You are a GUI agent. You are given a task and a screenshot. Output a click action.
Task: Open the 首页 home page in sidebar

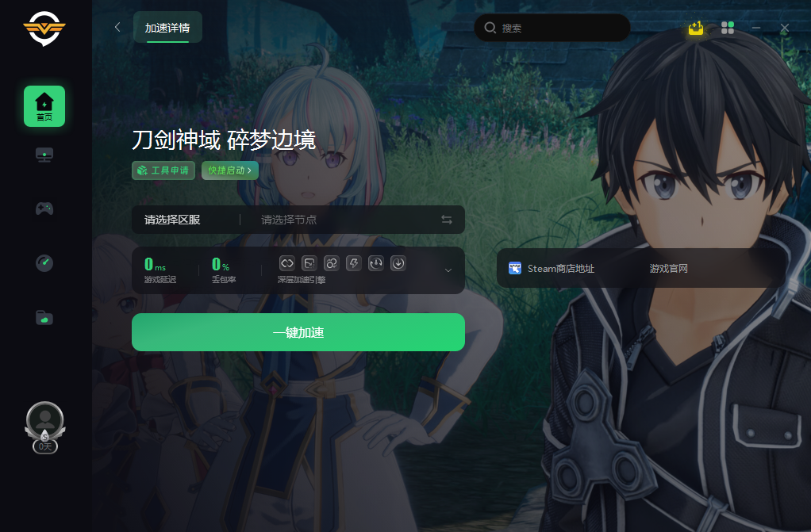pyautogui.click(x=44, y=106)
